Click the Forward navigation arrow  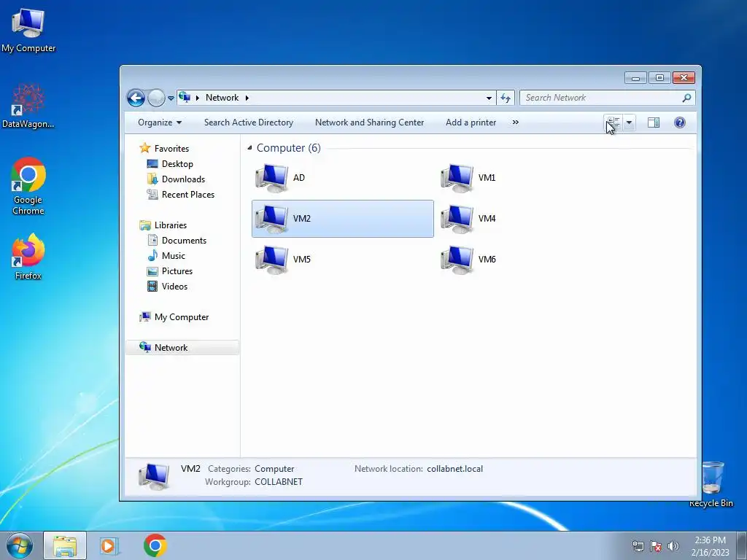[x=156, y=98]
